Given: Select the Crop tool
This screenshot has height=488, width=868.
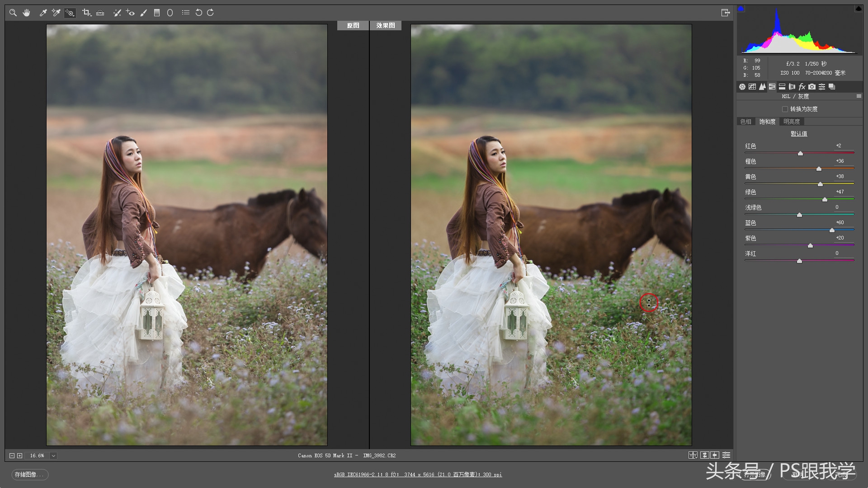Looking at the screenshot, I should click(86, 13).
